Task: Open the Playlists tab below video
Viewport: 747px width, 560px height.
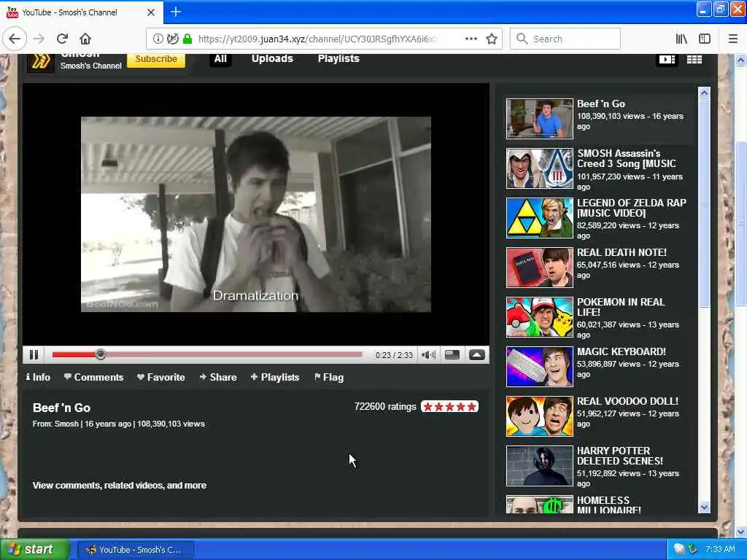Action: pyautogui.click(x=275, y=377)
